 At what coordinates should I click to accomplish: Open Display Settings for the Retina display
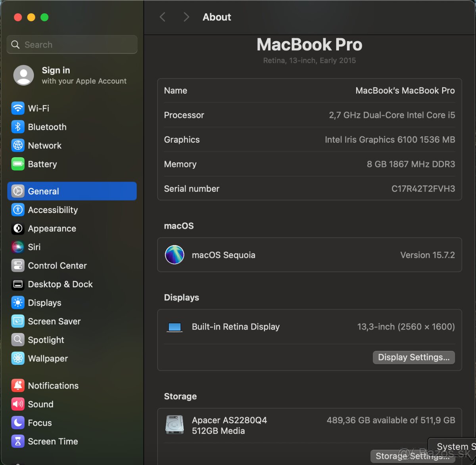413,357
